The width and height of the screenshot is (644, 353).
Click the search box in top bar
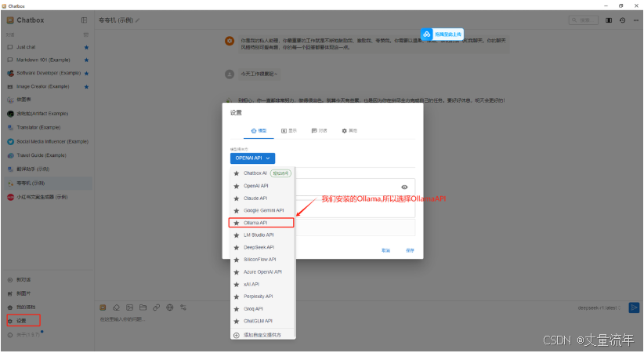(x=583, y=20)
